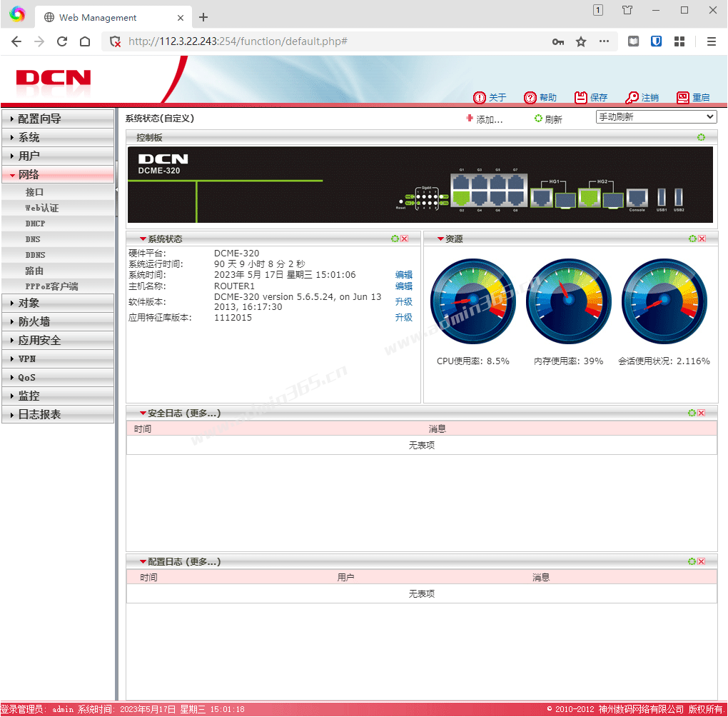
Task: Expand 配置向导 menu
Action: 58,119
